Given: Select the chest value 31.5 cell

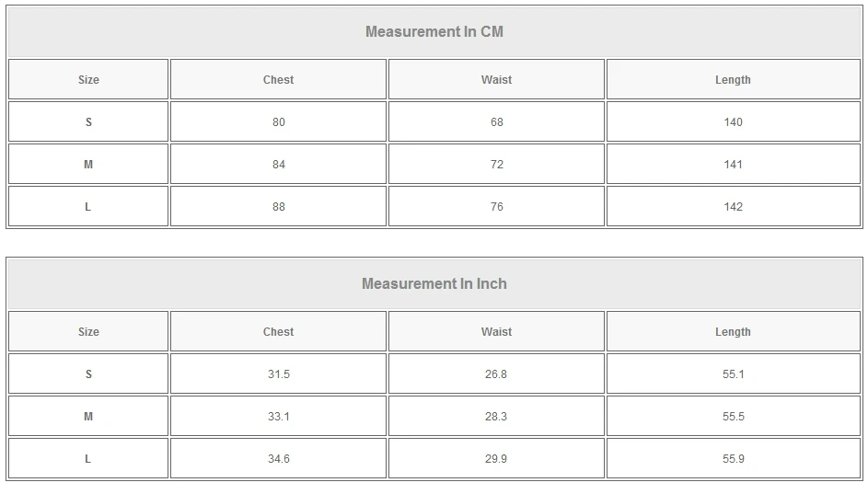Looking at the screenshot, I should [x=278, y=374].
